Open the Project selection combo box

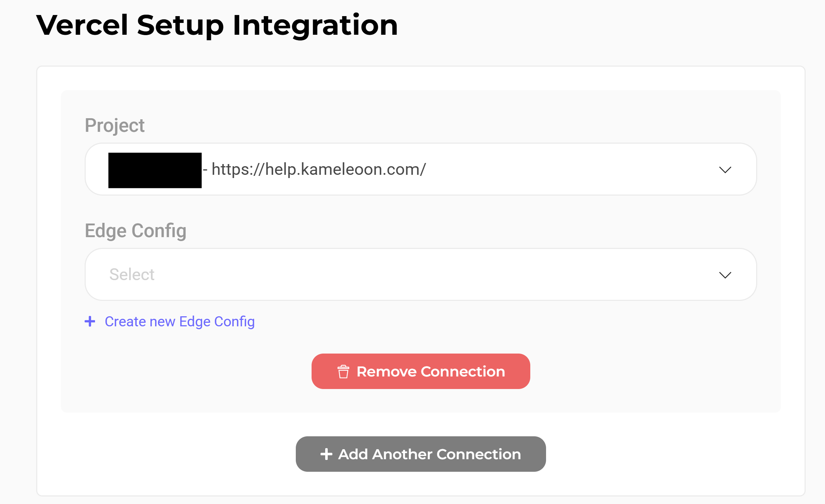tap(420, 169)
